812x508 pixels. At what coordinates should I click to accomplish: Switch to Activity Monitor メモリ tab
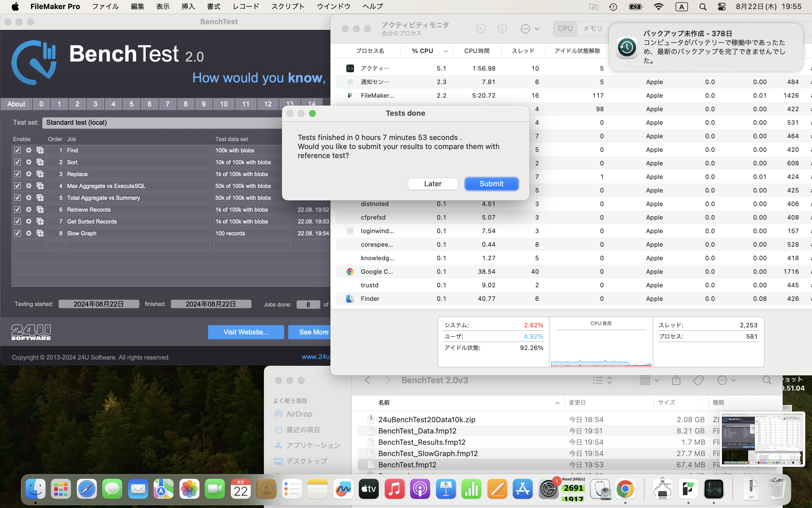coord(593,29)
